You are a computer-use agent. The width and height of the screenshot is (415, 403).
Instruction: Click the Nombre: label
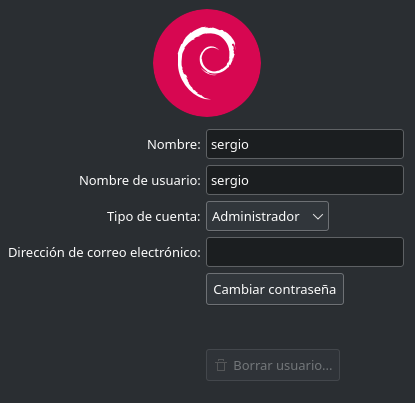click(x=174, y=144)
